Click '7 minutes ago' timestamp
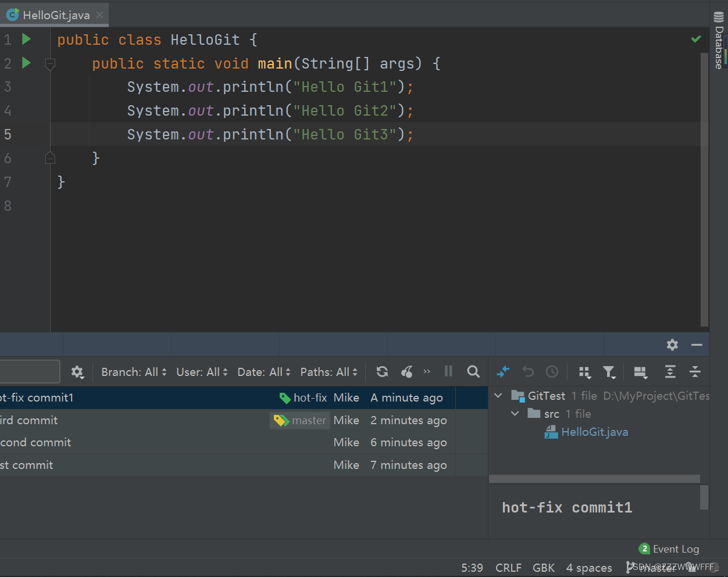728x577 pixels. coord(409,465)
